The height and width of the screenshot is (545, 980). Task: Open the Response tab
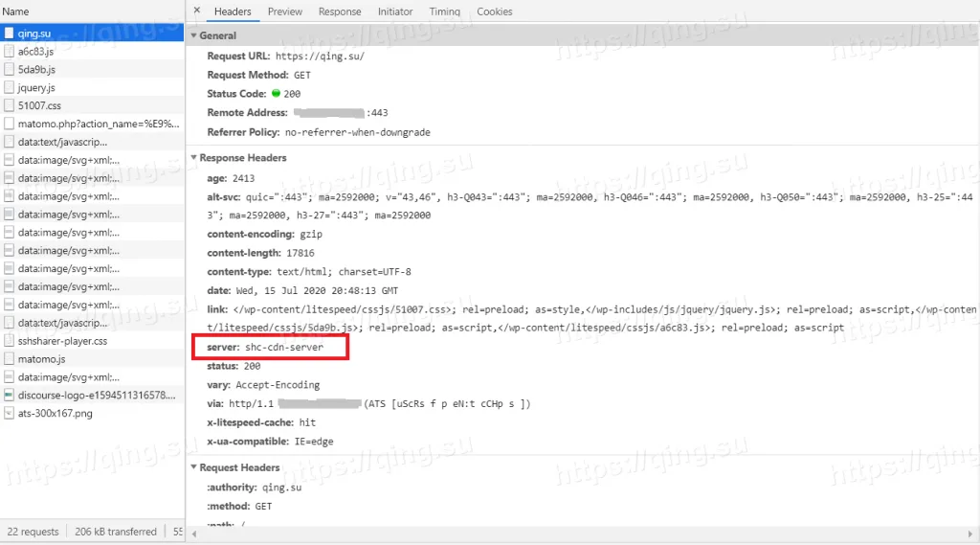tap(340, 11)
